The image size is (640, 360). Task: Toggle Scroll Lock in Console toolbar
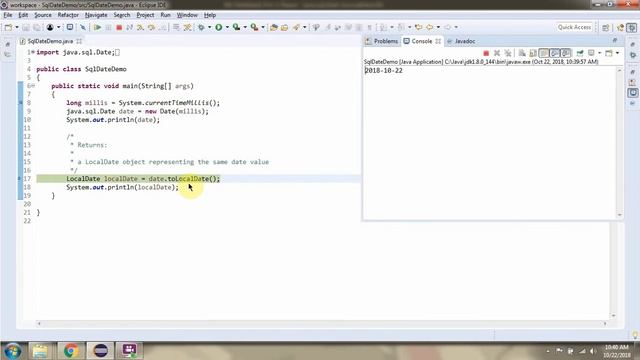pyautogui.click(x=533, y=53)
